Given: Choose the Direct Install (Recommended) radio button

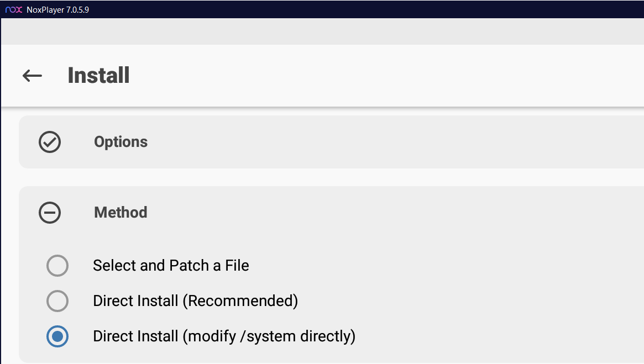Looking at the screenshot, I should click(57, 301).
